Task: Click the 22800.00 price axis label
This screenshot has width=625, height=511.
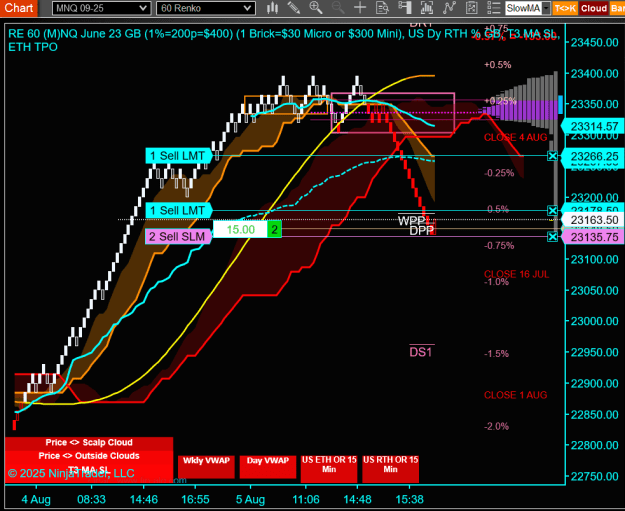Action: tap(594, 445)
